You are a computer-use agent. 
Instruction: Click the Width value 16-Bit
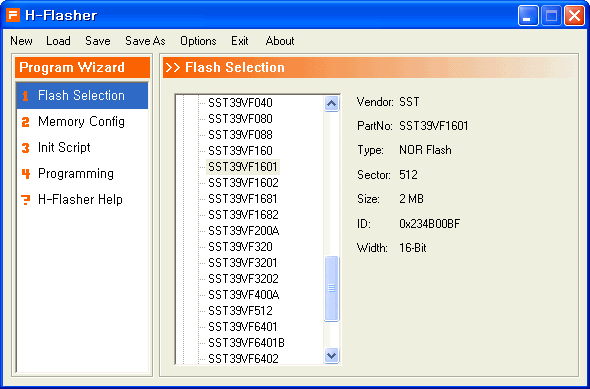pos(413,248)
